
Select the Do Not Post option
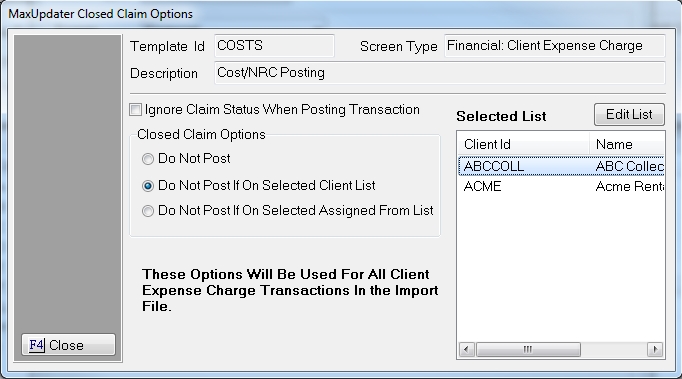[x=148, y=159]
